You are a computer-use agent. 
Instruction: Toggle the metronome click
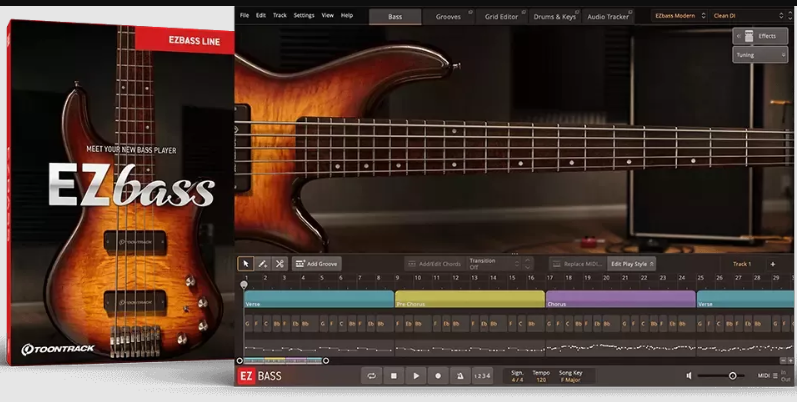(x=459, y=376)
